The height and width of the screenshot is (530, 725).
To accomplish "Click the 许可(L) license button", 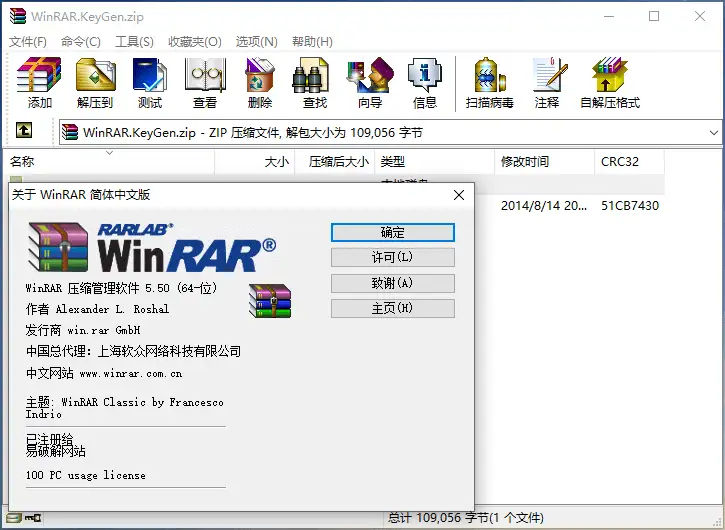I will [392, 258].
